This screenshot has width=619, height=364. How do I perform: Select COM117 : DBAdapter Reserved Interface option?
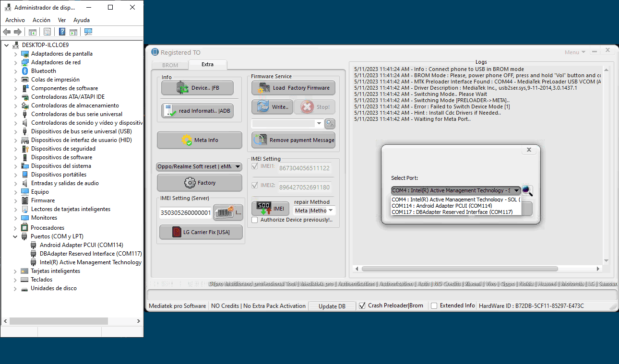point(456,212)
